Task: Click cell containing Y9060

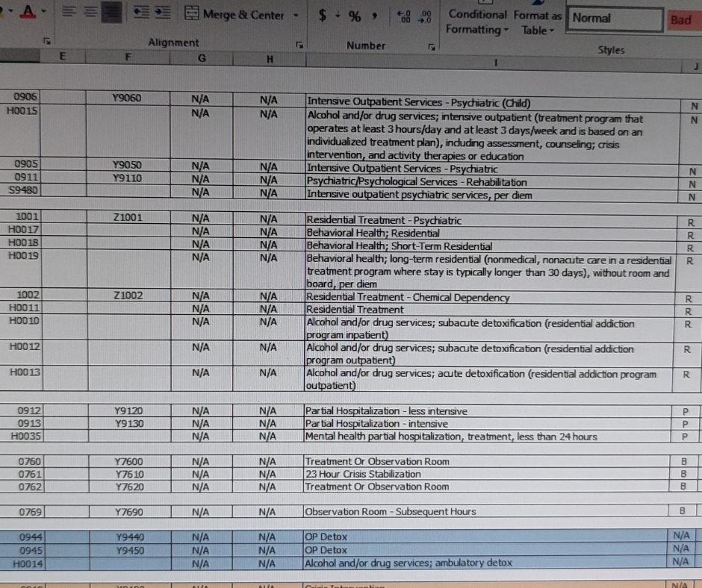Action: (128, 98)
